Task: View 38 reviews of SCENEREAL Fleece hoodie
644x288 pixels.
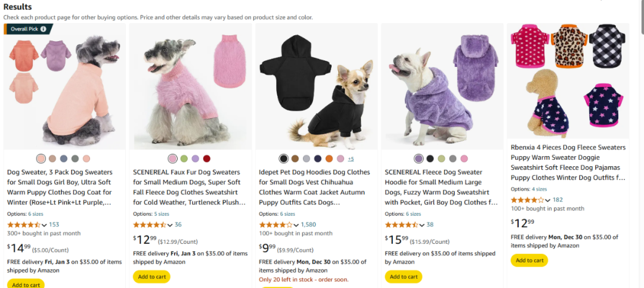Action: pyautogui.click(x=430, y=225)
